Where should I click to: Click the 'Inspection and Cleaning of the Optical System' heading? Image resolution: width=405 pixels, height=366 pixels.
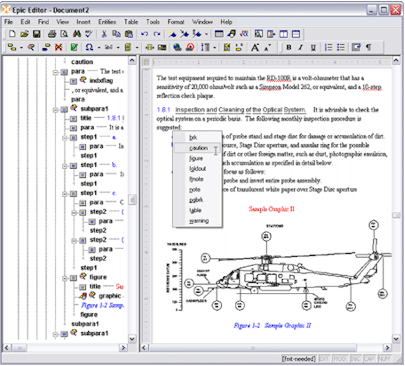(240, 110)
